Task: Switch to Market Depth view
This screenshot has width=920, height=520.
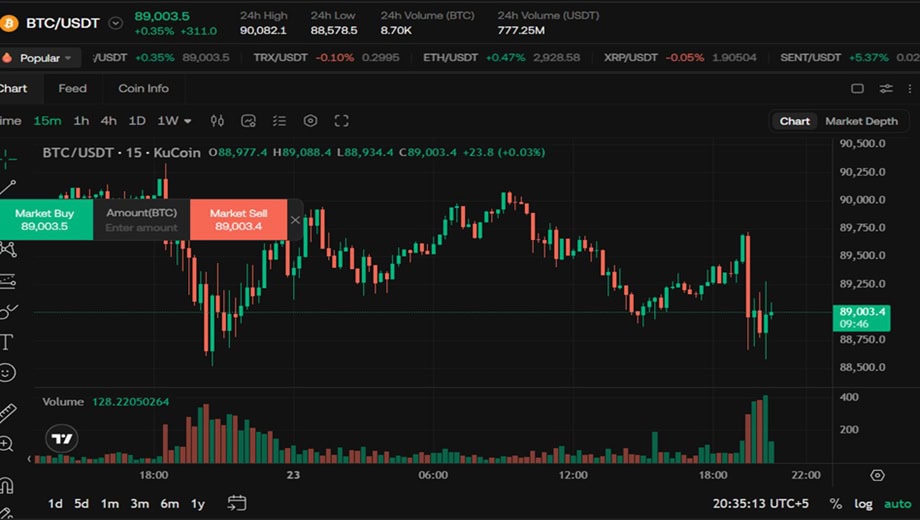Action: [x=861, y=121]
